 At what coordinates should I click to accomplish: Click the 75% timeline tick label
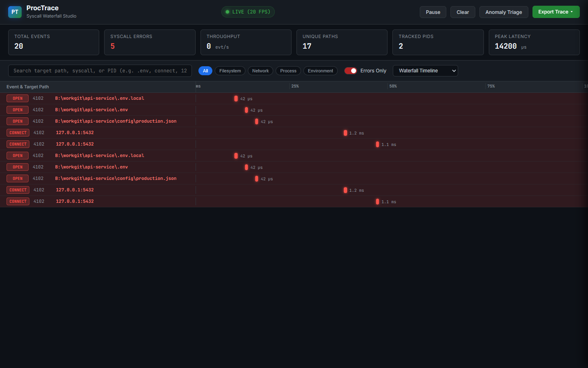coord(491,86)
